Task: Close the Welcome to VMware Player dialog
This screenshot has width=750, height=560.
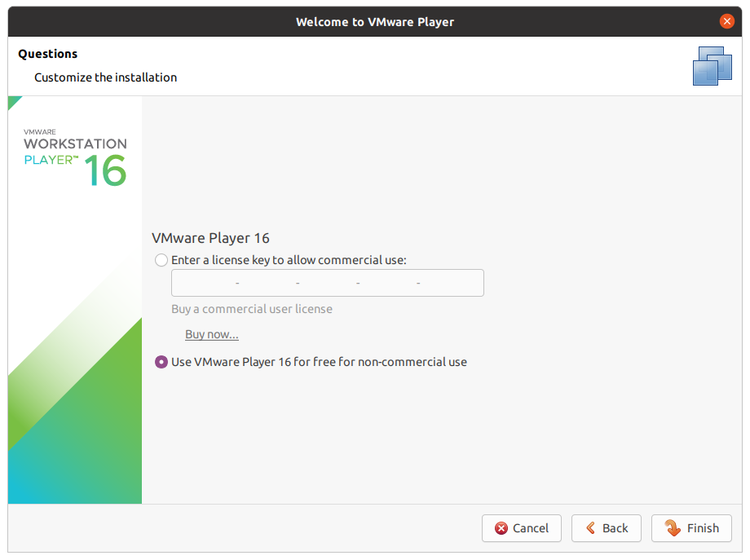Action: [726, 21]
